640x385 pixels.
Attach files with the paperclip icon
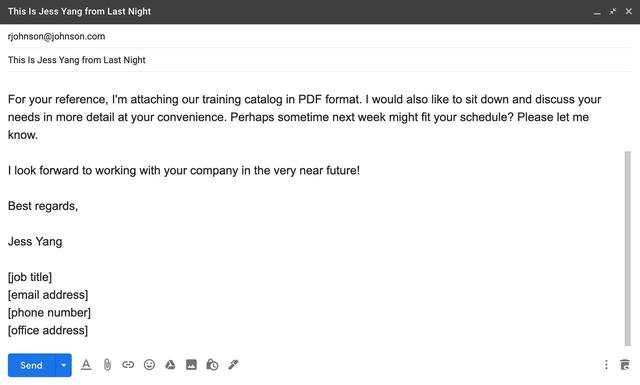click(x=107, y=365)
